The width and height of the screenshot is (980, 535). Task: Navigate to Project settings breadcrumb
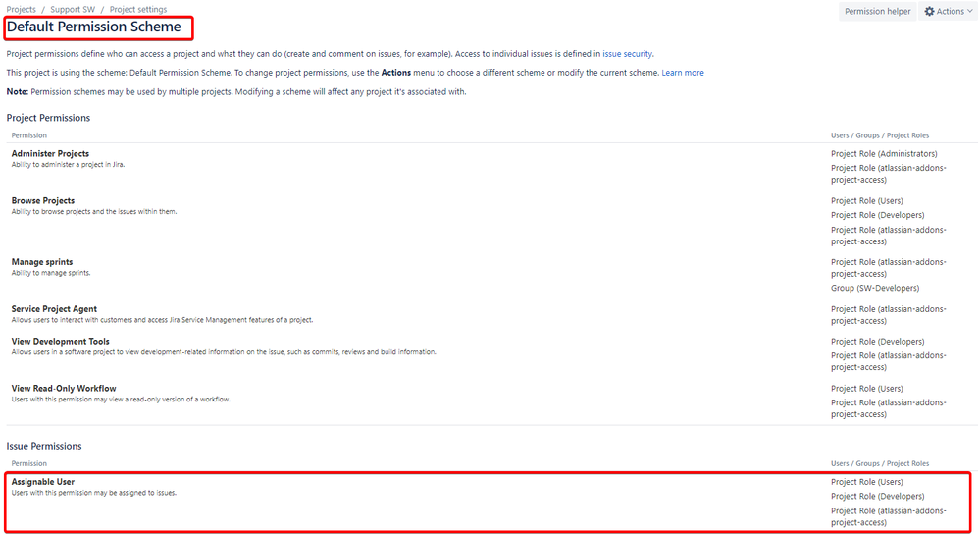138,10
